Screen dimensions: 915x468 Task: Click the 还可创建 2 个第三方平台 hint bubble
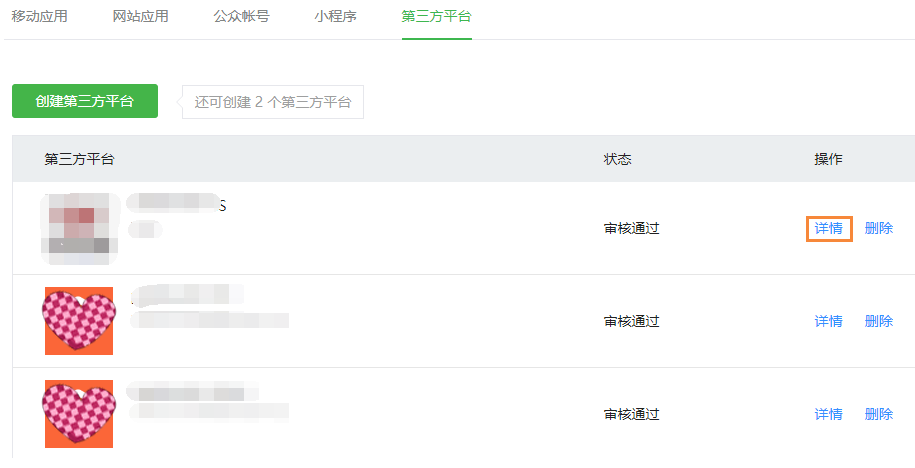coord(273,103)
